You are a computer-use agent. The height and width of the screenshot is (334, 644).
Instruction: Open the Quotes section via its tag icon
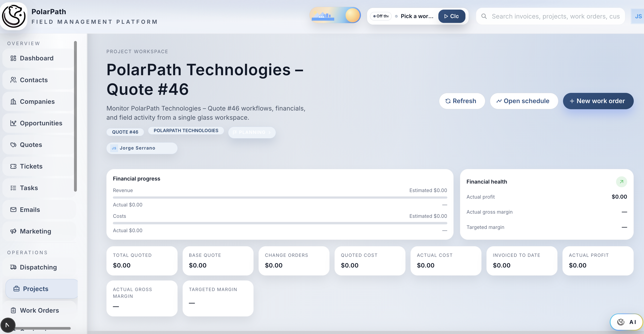coord(14,145)
